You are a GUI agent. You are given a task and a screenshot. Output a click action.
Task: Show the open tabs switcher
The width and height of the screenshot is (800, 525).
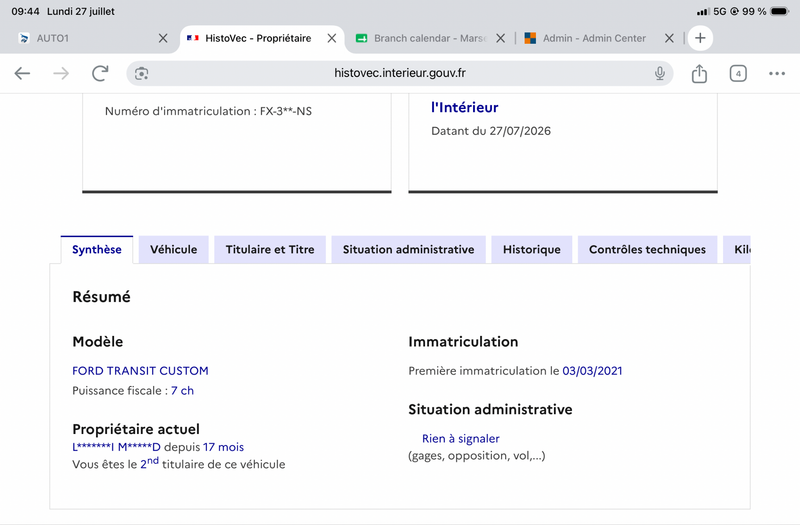(x=738, y=73)
